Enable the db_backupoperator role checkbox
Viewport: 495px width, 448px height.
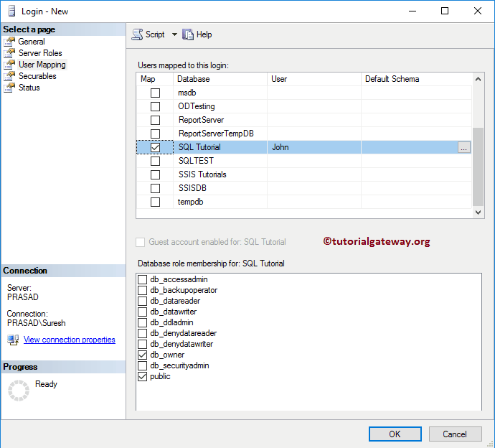[142, 290]
